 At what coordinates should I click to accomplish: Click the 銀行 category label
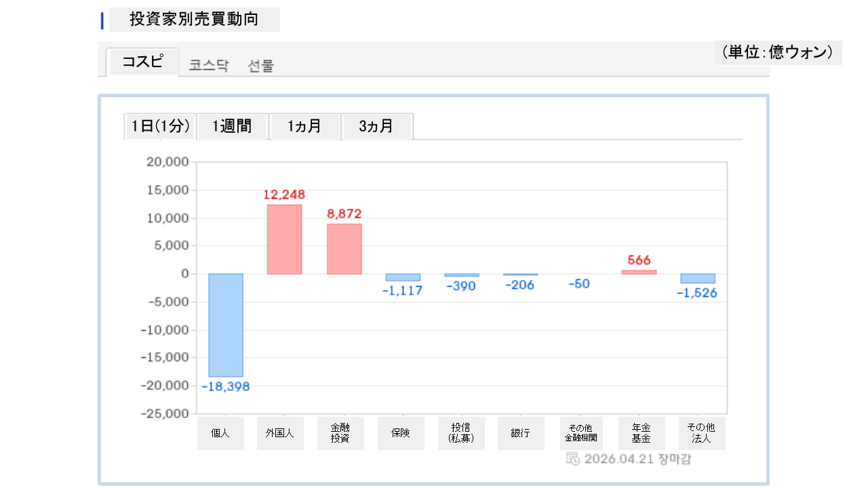coord(521,433)
